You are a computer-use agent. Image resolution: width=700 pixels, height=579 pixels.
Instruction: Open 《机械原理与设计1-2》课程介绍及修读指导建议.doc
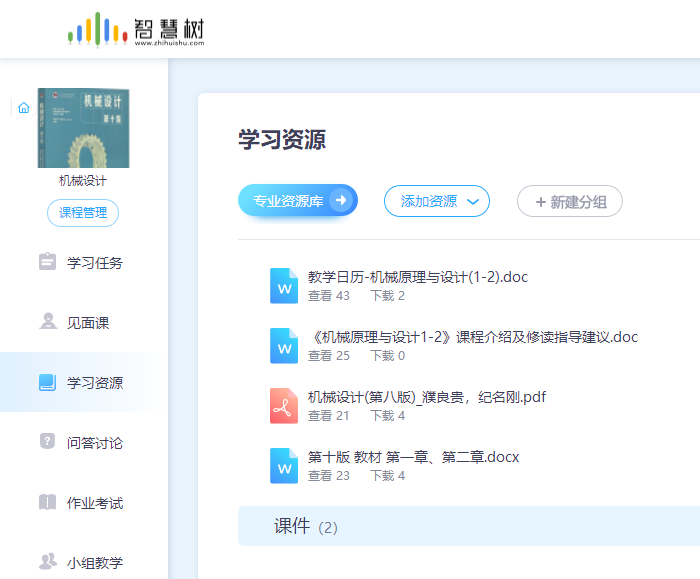pyautogui.click(x=472, y=337)
